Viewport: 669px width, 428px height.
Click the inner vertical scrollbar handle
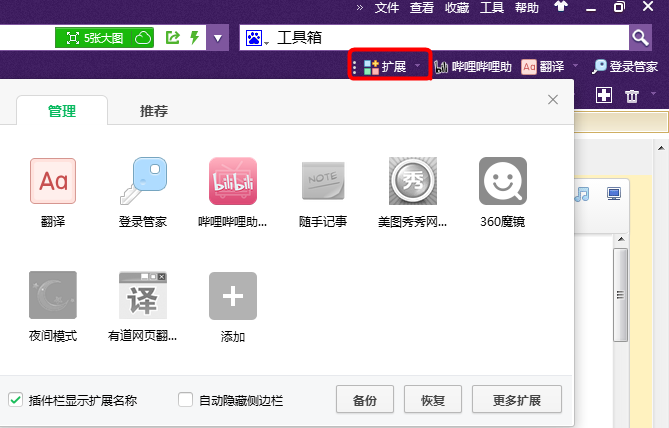[620, 295]
